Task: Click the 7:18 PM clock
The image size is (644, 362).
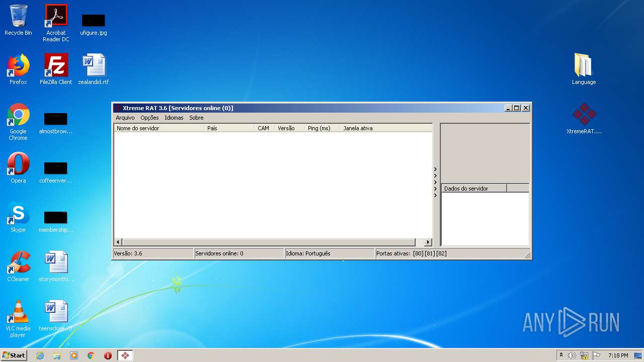Action: pos(618,355)
